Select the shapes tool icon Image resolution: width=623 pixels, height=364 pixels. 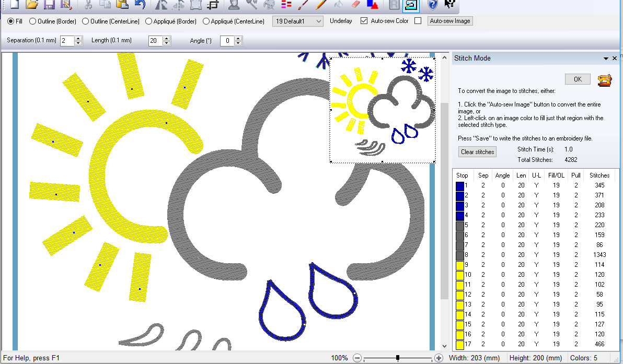tap(373, 4)
